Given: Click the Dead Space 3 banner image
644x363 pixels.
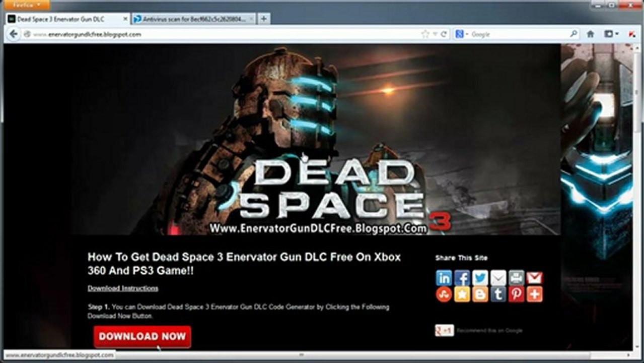Looking at the screenshot, I should coord(316,140).
